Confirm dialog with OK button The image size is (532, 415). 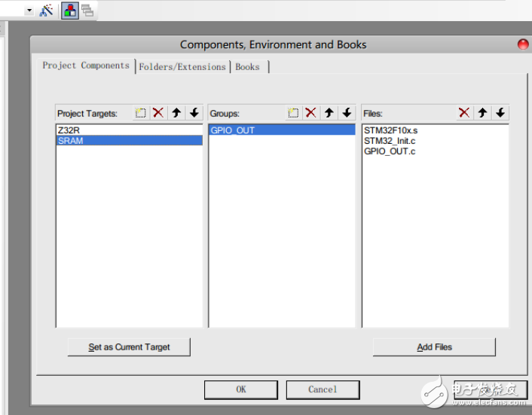point(241,389)
